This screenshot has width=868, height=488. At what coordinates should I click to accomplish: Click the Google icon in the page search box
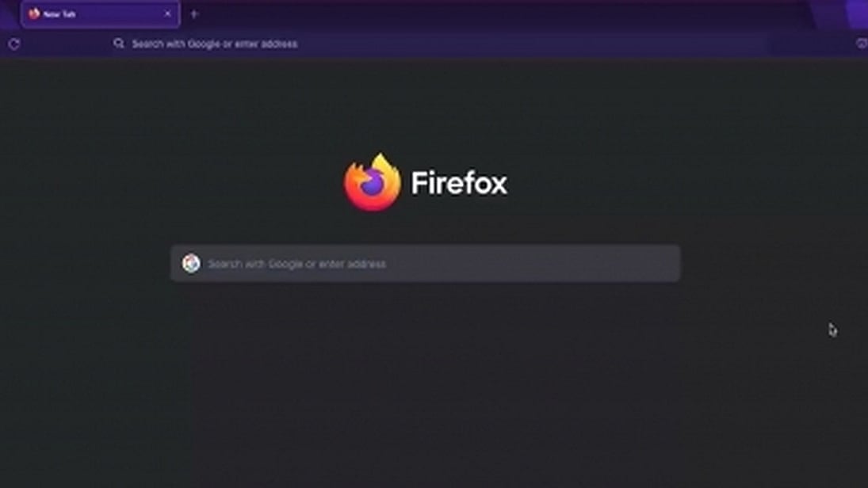(x=191, y=263)
